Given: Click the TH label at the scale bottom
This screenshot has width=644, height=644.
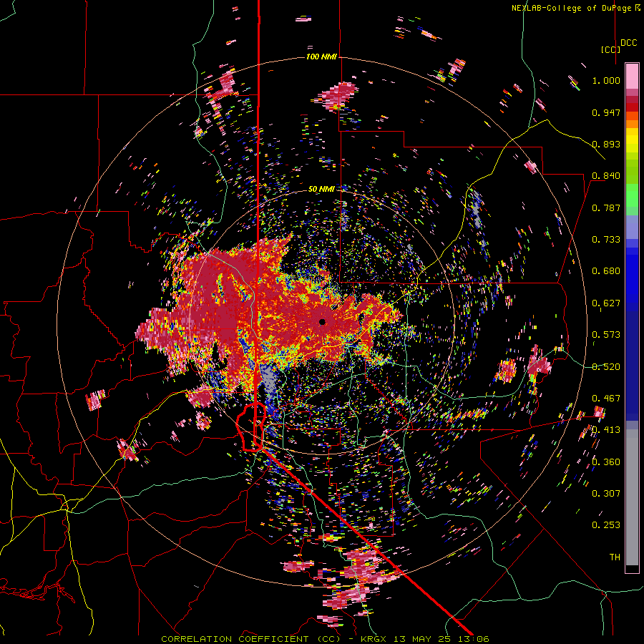Looking at the screenshot, I should pos(615,557).
